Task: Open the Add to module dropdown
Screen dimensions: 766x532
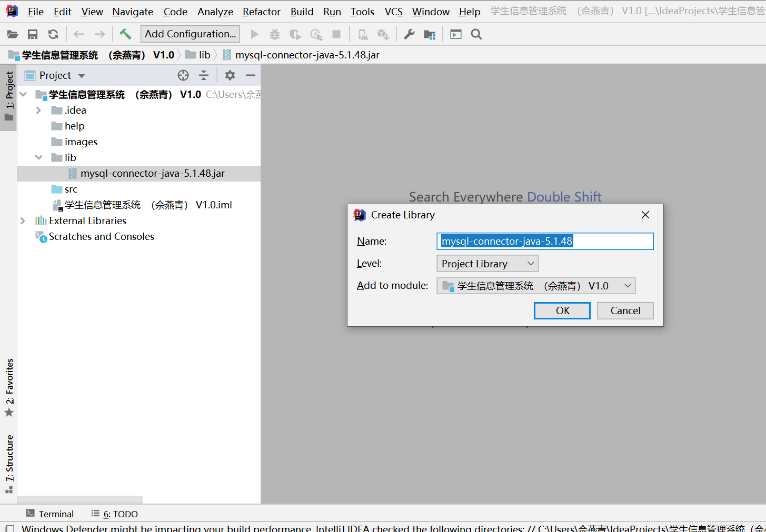Action: click(536, 286)
